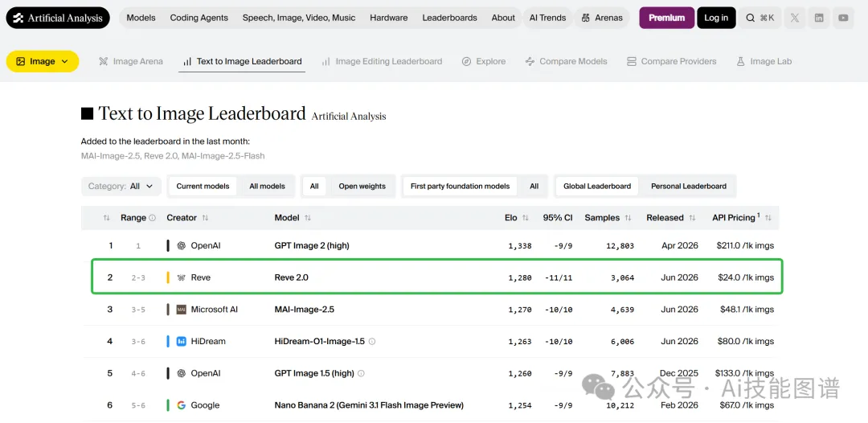Switch to Personal Leaderboard view
Viewport: 868px width, 423px height.
pos(689,187)
